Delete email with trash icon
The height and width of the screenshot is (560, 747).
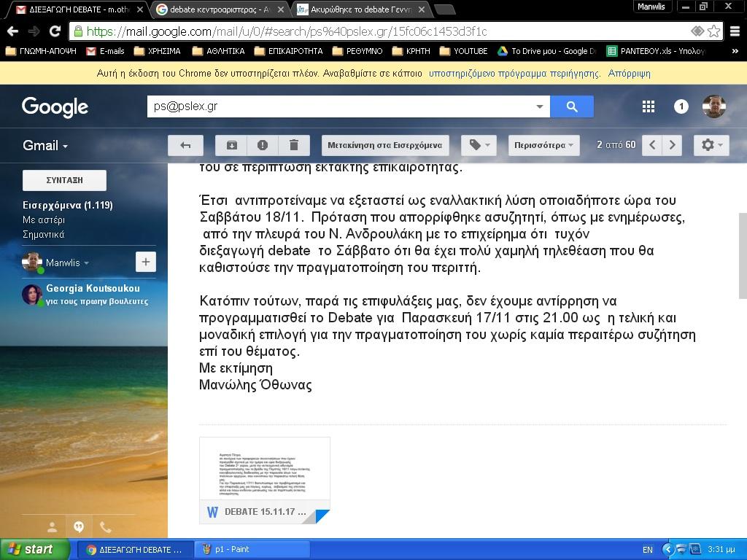point(294,145)
